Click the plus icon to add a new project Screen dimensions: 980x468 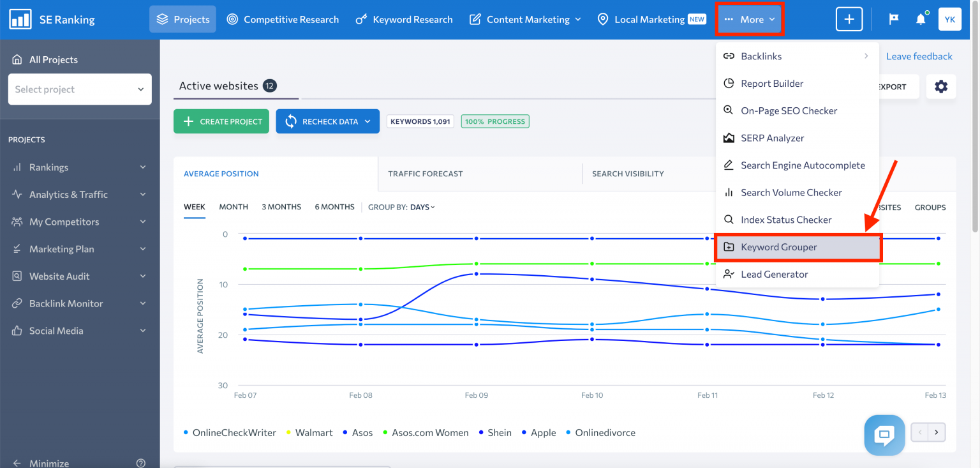click(849, 19)
